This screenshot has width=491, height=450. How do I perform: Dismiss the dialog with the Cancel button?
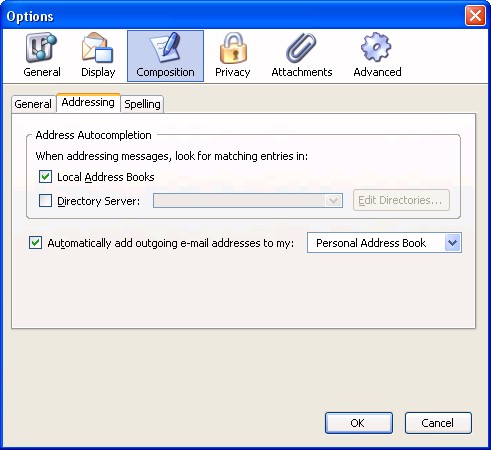point(438,423)
